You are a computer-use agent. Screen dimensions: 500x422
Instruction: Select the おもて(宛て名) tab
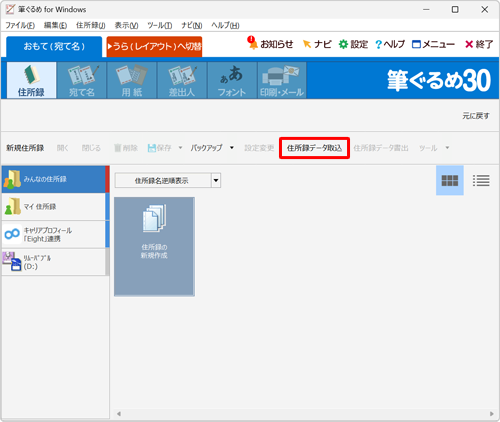(x=54, y=46)
